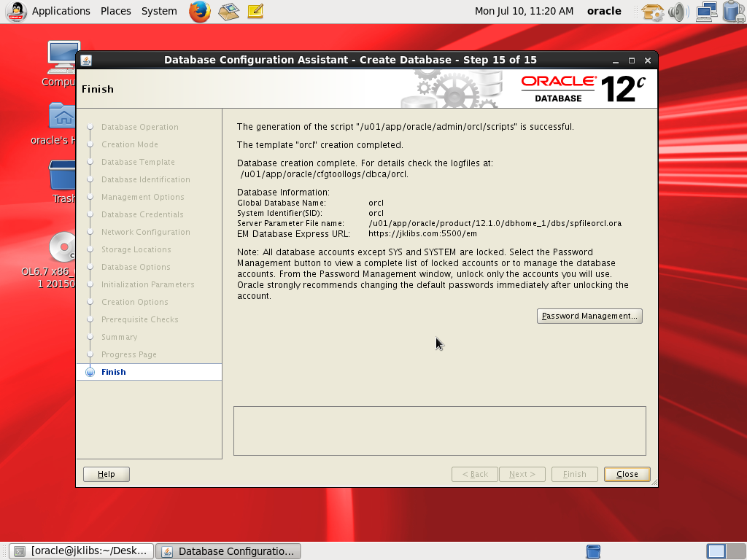Select the Database Identification step
Viewport: 747px width, 560px height.
click(x=145, y=179)
